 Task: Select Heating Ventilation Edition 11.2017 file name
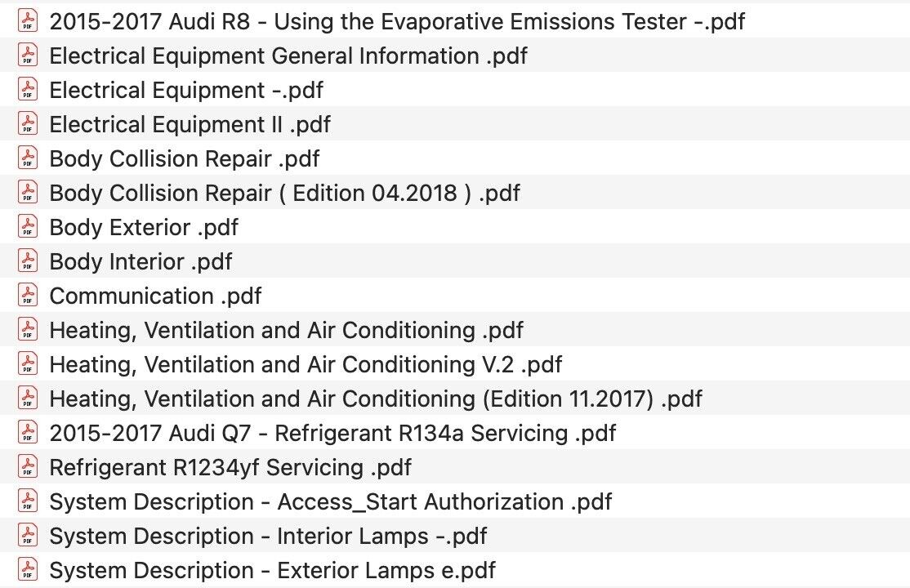[376, 399]
